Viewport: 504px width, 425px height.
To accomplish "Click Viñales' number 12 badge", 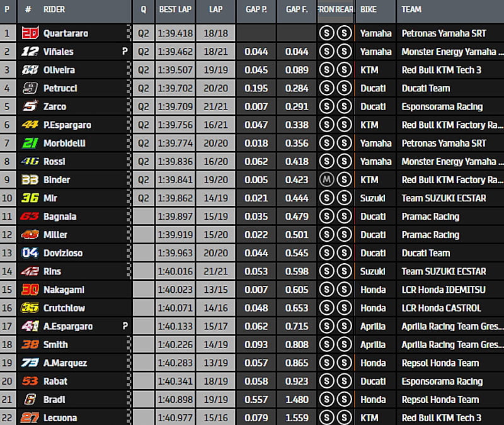I will pos(30,52).
